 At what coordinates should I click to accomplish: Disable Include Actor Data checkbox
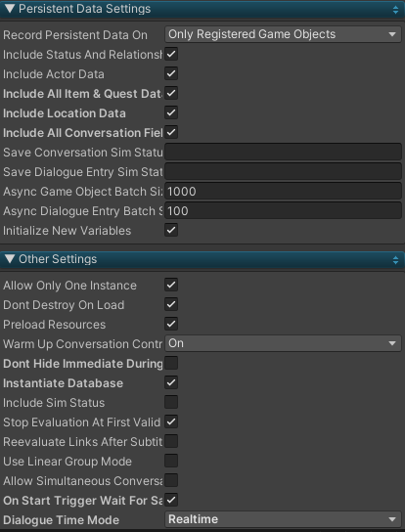click(x=171, y=73)
